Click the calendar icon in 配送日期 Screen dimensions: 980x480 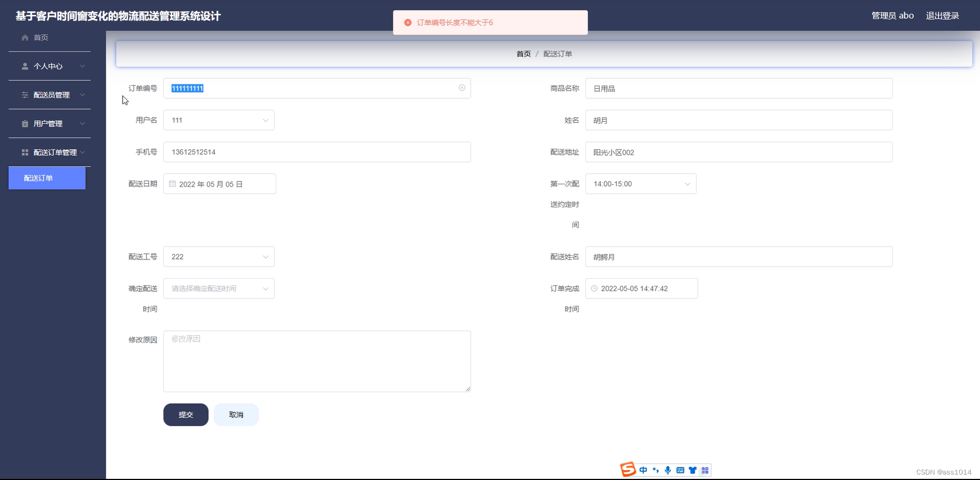tap(173, 184)
